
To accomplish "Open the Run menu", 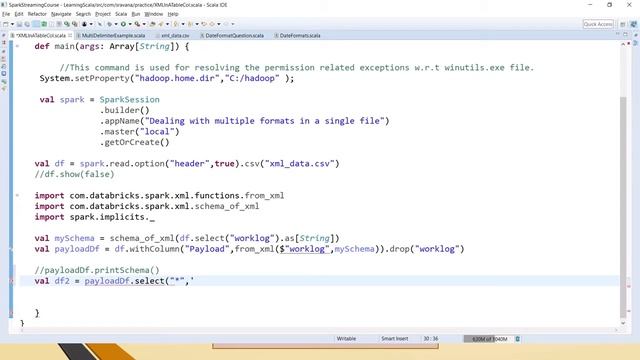I will [x=136, y=14].
